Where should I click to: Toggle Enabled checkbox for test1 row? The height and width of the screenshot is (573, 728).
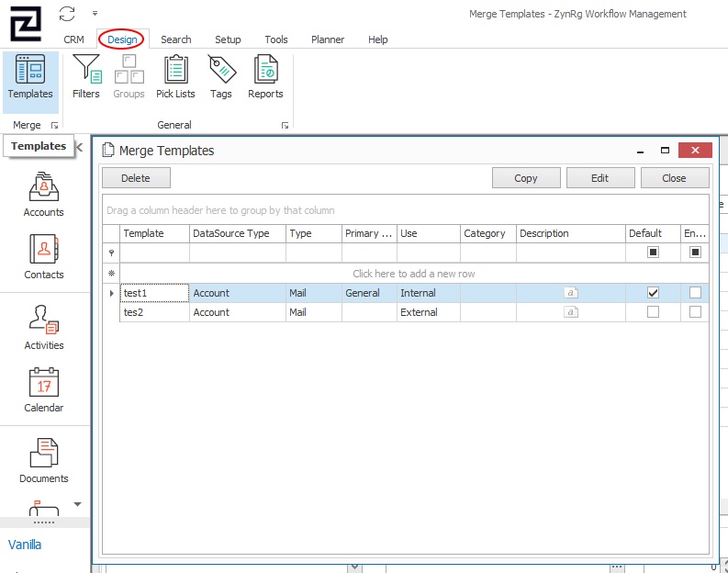point(695,293)
